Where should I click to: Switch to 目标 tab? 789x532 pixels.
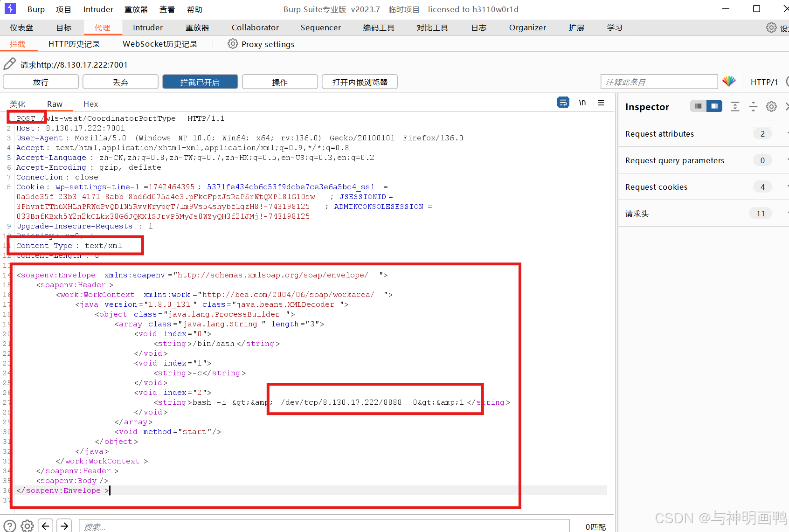pyautogui.click(x=64, y=28)
